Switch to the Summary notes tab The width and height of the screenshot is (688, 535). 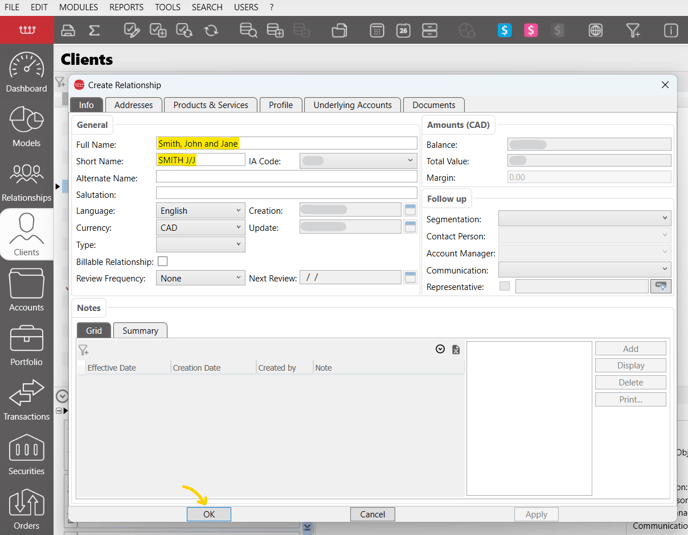click(140, 331)
